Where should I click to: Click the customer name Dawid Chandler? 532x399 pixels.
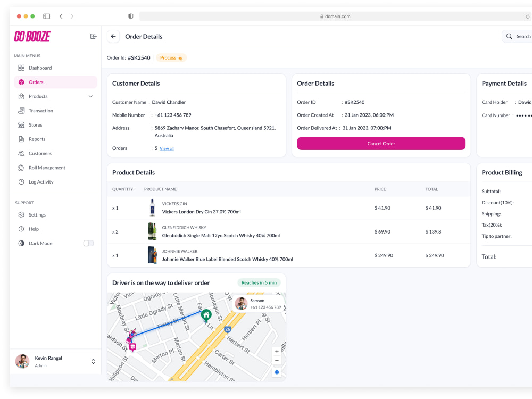169,102
